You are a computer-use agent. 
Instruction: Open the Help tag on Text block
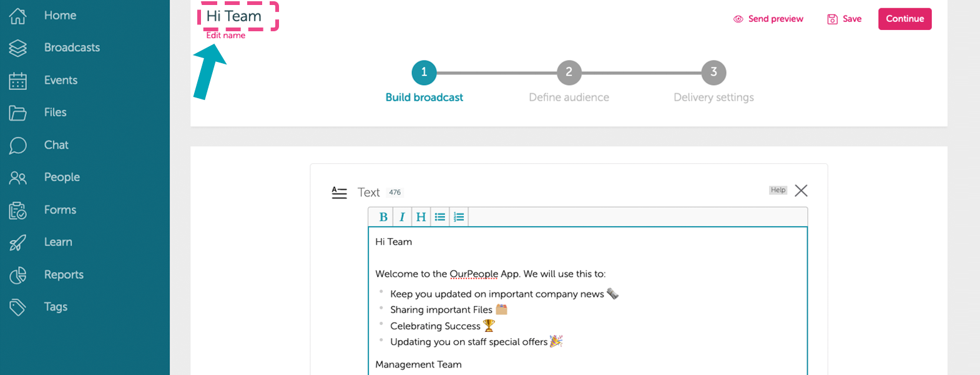[778, 190]
